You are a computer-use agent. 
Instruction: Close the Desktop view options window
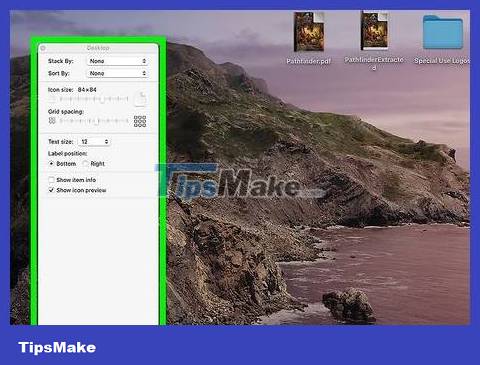[x=43, y=48]
